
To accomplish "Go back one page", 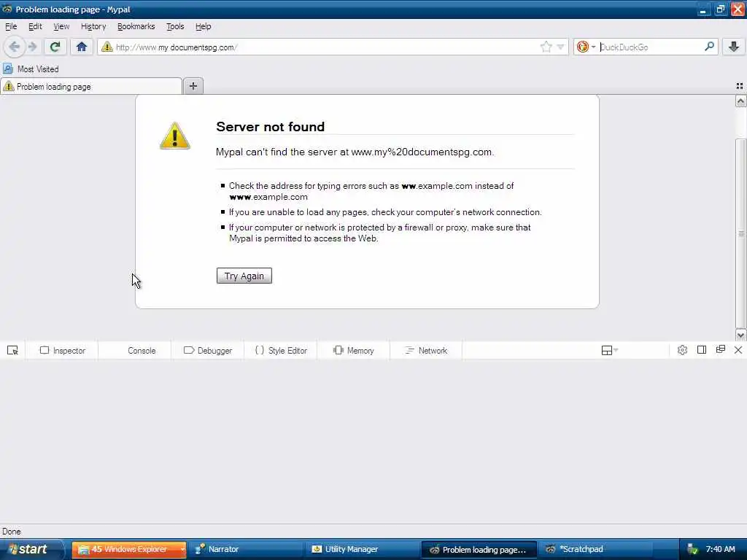I will pyautogui.click(x=14, y=47).
